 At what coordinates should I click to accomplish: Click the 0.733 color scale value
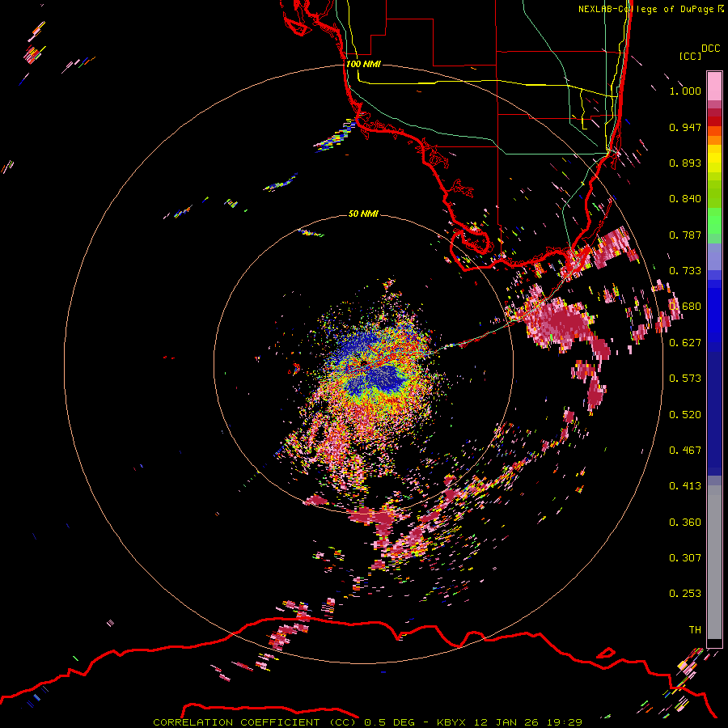[685, 271]
